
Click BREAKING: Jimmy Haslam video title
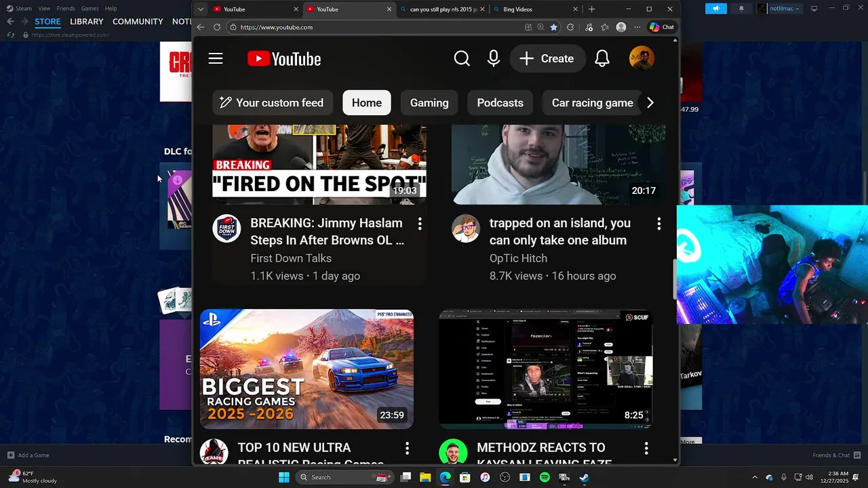pyautogui.click(x=327, y=232)
